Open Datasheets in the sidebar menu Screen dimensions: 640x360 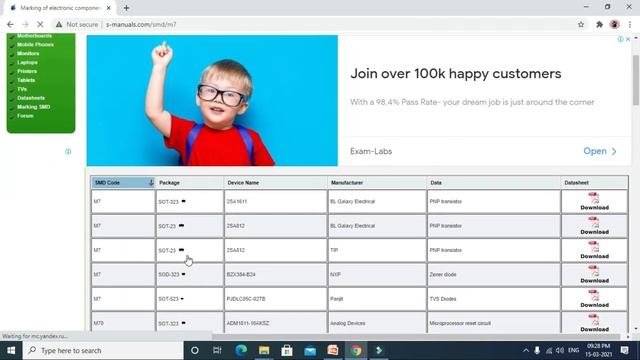click(x=31, y=98)
